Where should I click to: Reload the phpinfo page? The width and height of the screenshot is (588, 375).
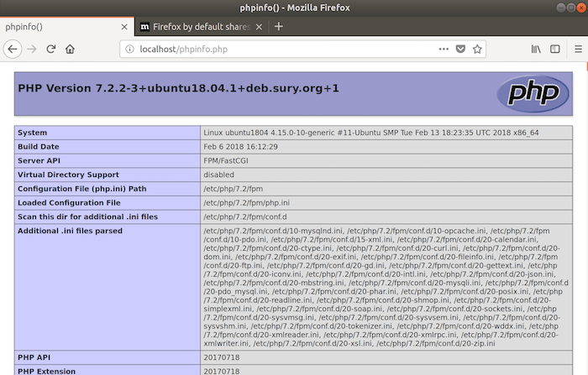click(51, 49)
